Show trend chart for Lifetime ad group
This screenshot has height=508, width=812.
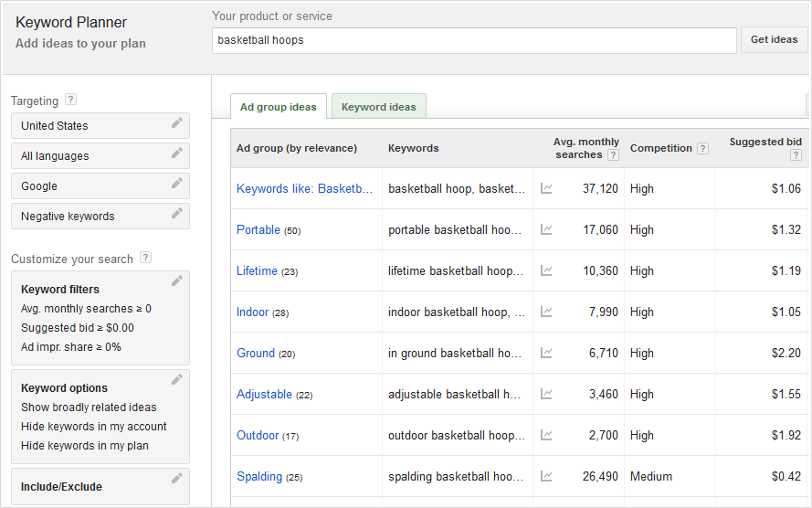546,270
